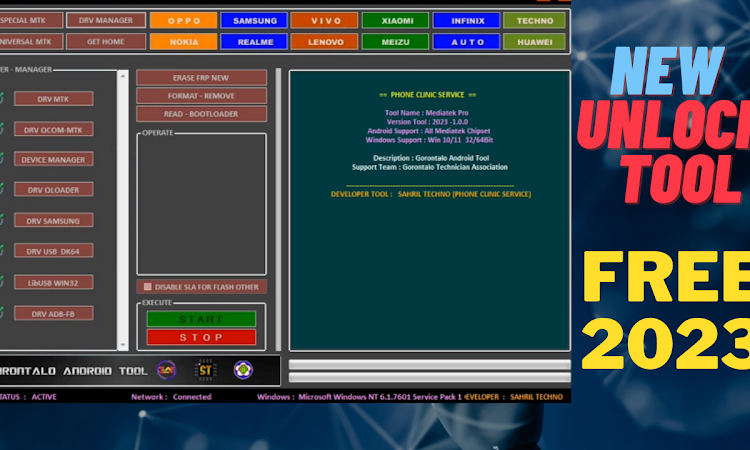
Task: Click the red STOP button
Action: click(201, 337)
